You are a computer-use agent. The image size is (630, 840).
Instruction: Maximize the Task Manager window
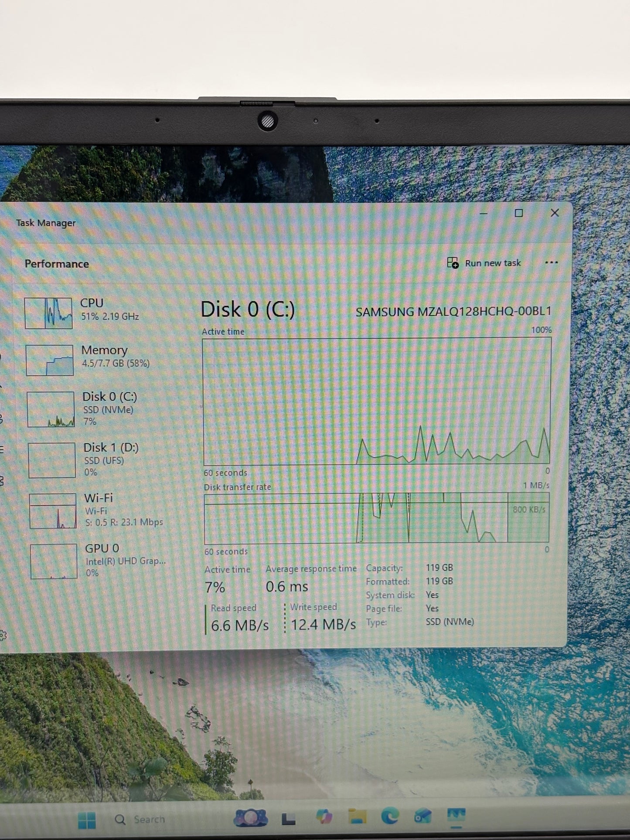[518, 213]
